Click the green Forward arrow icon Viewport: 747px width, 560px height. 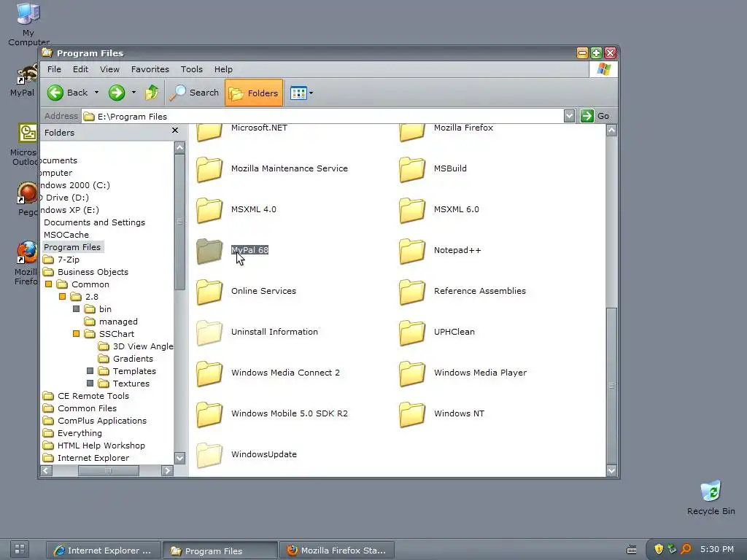click(x=117, y=93)
